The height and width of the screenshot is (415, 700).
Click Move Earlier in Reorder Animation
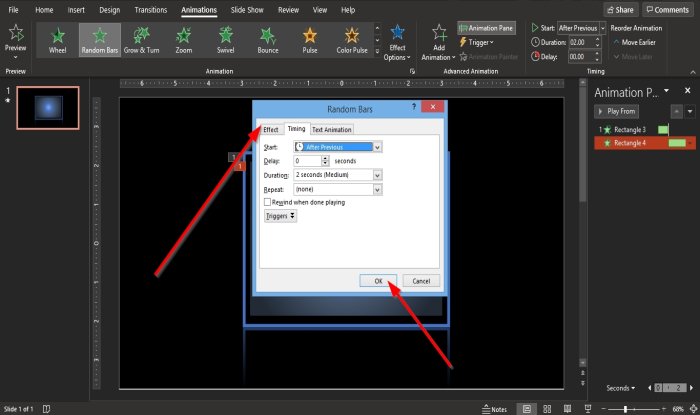pyautogui.click(x=635, y=42)
